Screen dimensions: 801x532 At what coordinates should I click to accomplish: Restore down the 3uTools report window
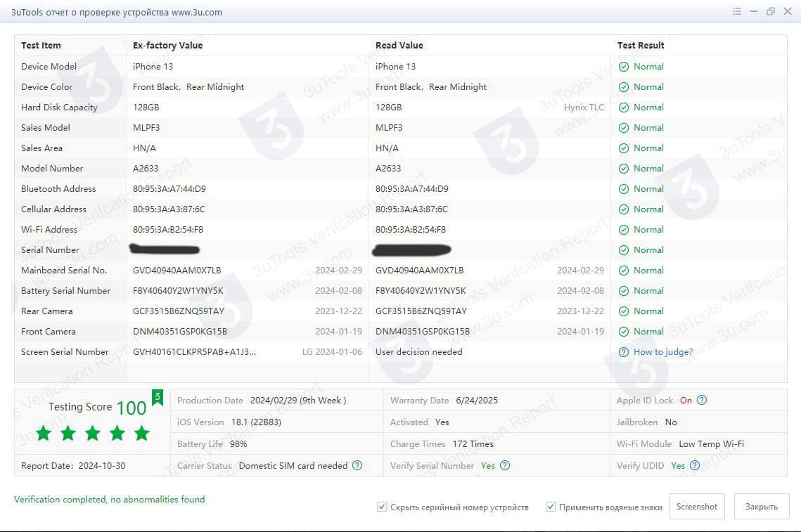[770, 11]
